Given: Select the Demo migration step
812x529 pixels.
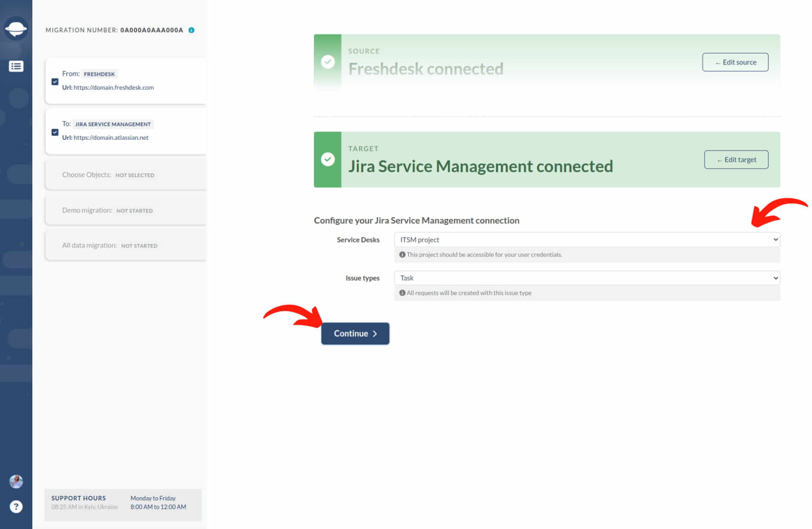Looking at the screenshot, I should (x=126, y=210).
